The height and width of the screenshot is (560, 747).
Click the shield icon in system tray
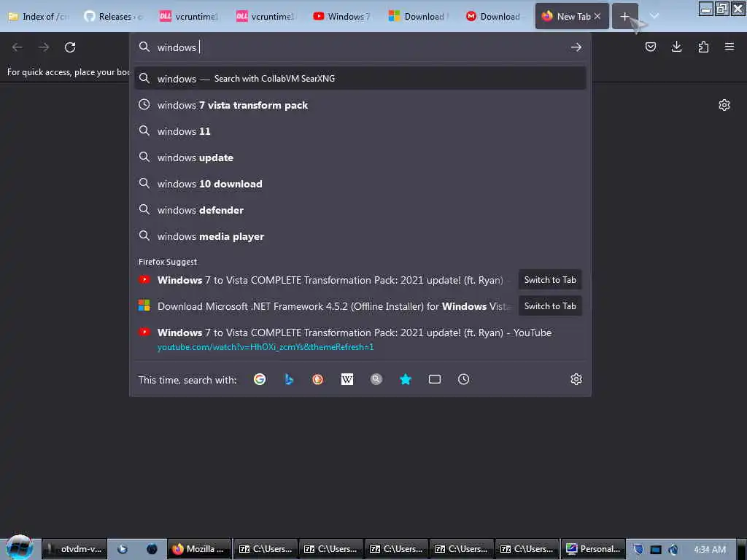pyautogui.click(x=638, y=550)
